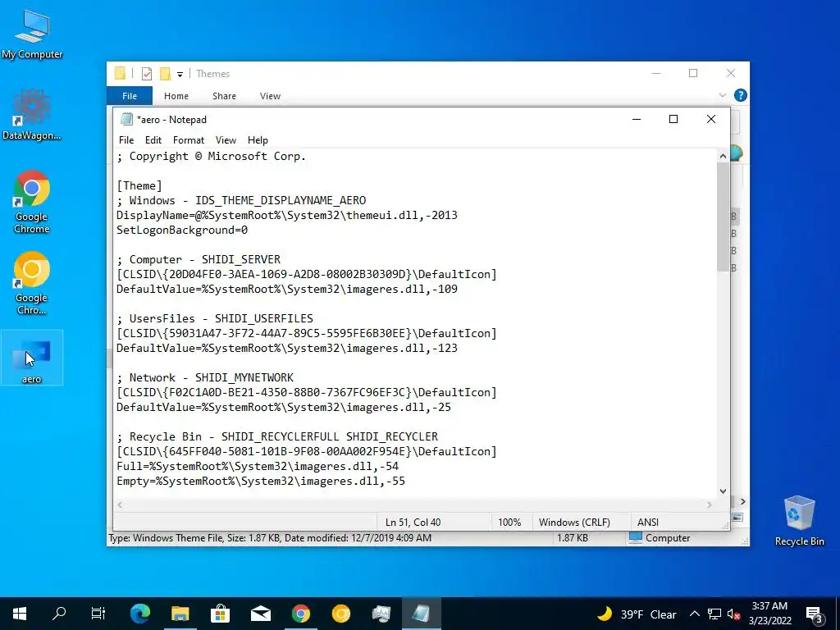Switch to the Notepad taskbar button

pos(421,614)
